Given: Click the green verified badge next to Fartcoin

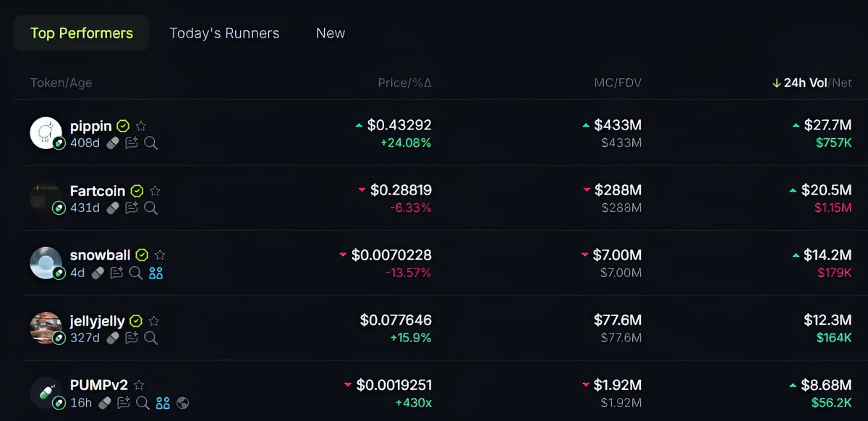Looking at the screenshot, I should pos(137,191).
